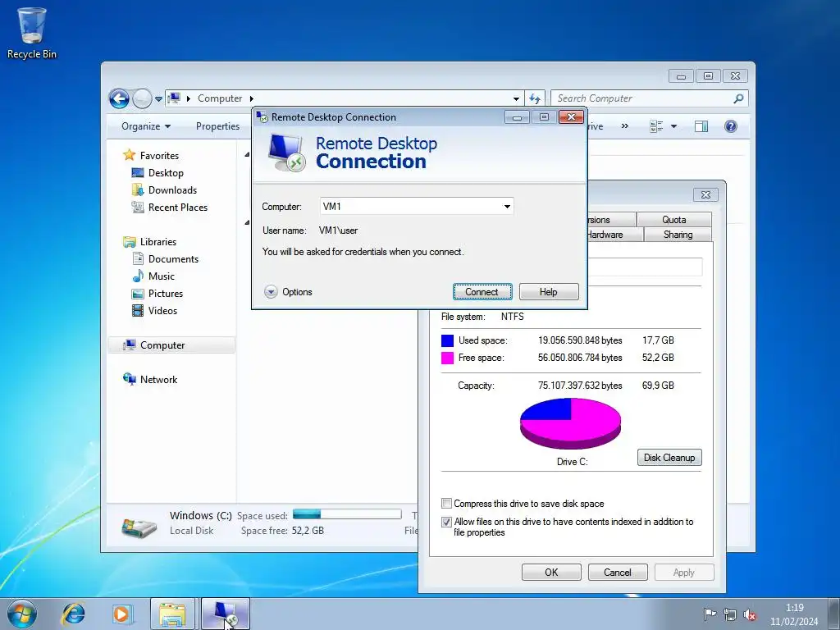Image resolution: width=840 pixels, height=630 pixels.
Task: Open the Computer combo box dropdown arrow
Action: (x=507, y=206)
